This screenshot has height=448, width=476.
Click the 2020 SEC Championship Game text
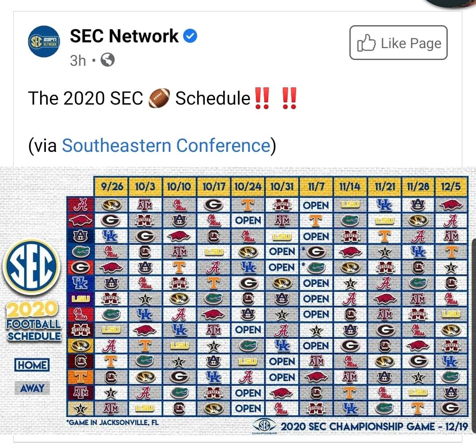click(374, 426)
